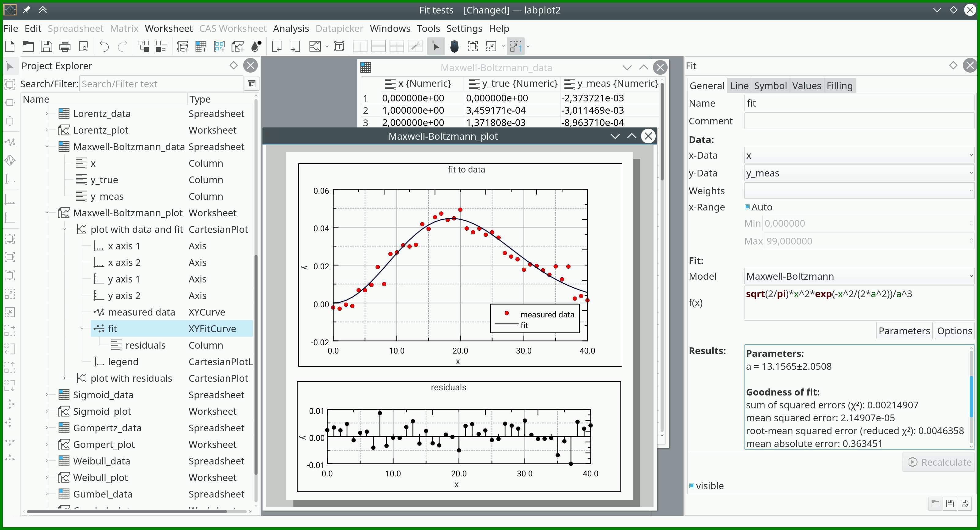This screenshot has width=980, height=530.
Task: Toggle the Auto x-Range checkbox
Action: [747, 207]
